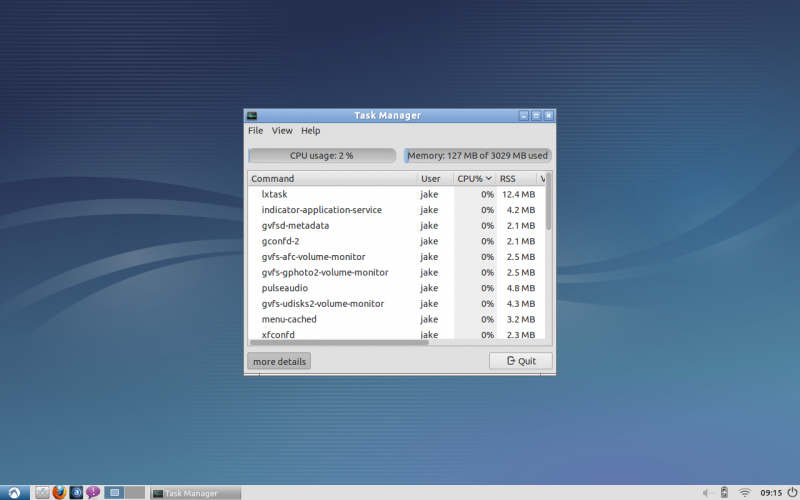The height and width of the screenshot is (500, 800).
Task: Select gvfsd-metadata process
Action: (396, 226)
